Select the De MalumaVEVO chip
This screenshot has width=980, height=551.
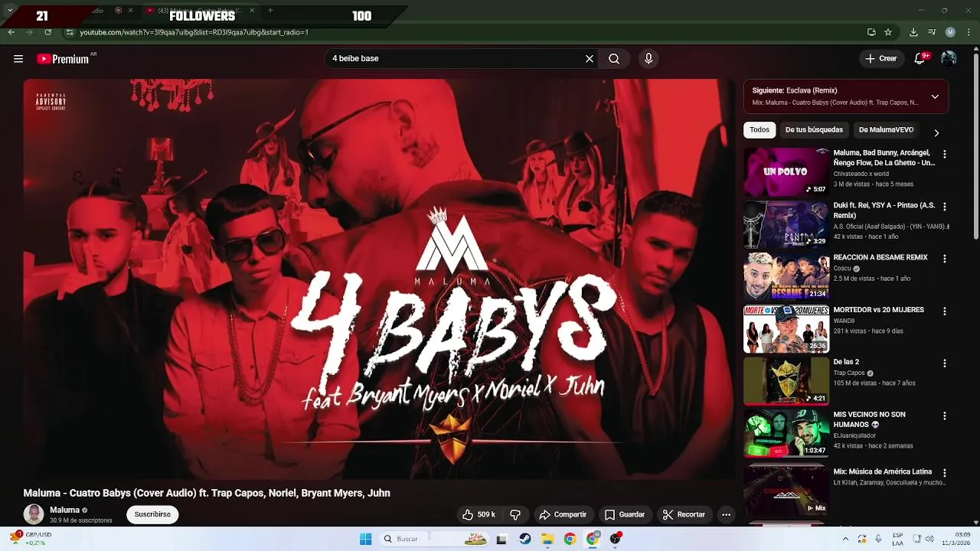pos(886,130)
